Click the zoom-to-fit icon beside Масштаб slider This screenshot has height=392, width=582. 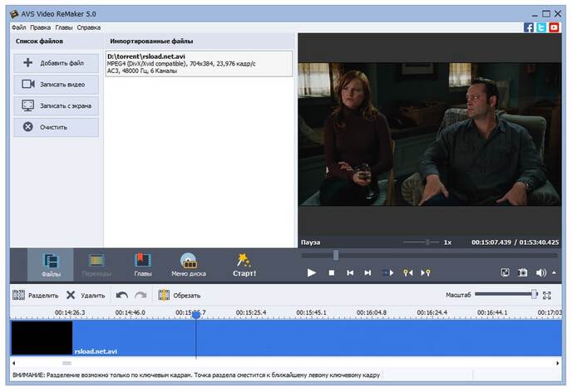(547, 295)
